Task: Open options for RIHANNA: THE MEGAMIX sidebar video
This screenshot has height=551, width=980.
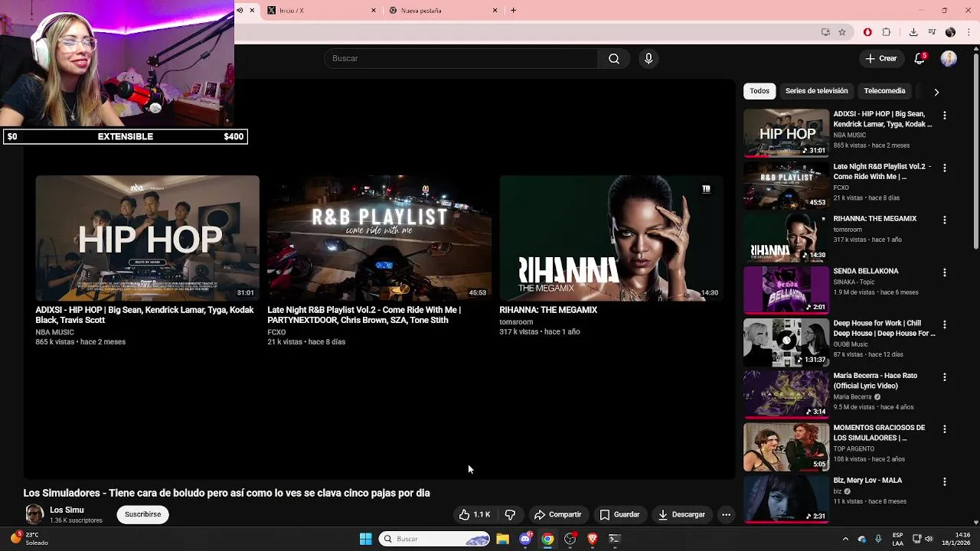Action: (944, 220)
